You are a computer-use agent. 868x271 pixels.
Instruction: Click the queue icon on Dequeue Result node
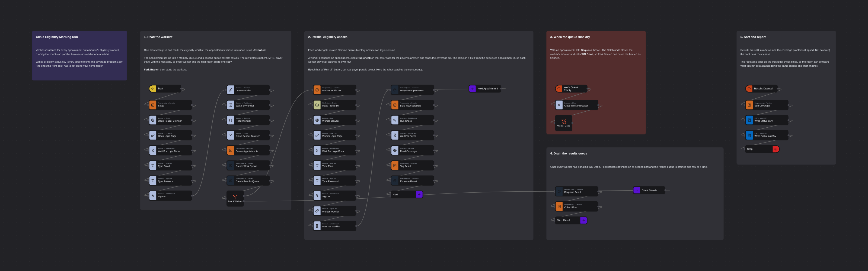[x=559, y=191]
